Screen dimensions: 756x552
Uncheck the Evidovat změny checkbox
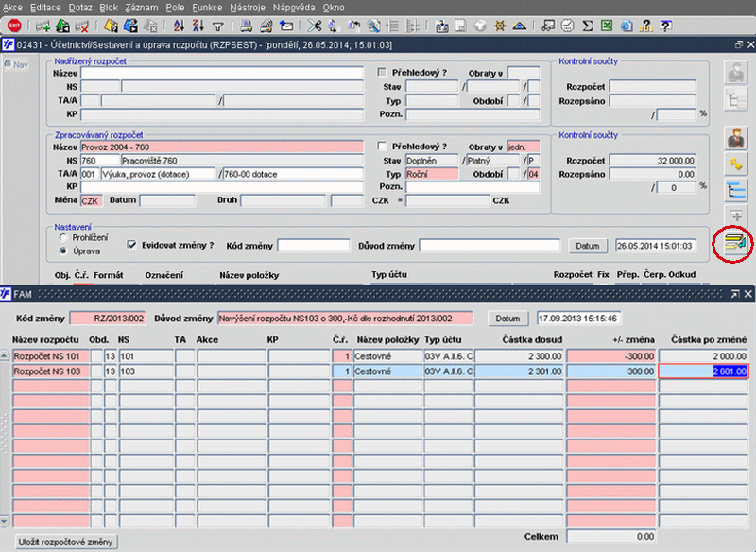(x=131, y=245)
